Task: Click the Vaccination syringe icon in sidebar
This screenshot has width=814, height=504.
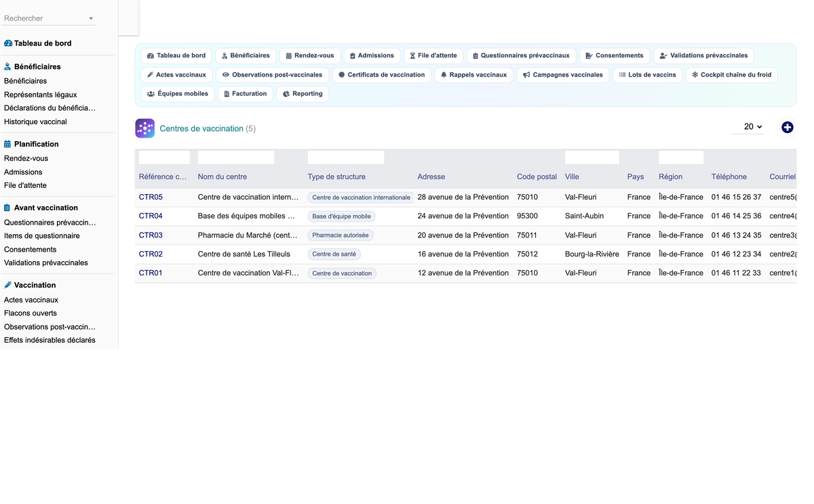Action: [8, 285]
